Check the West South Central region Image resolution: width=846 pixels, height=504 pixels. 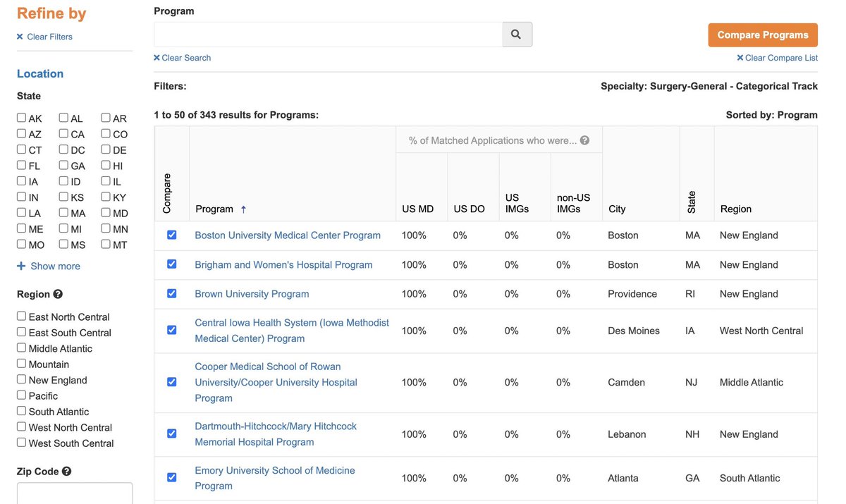[21, 443]
